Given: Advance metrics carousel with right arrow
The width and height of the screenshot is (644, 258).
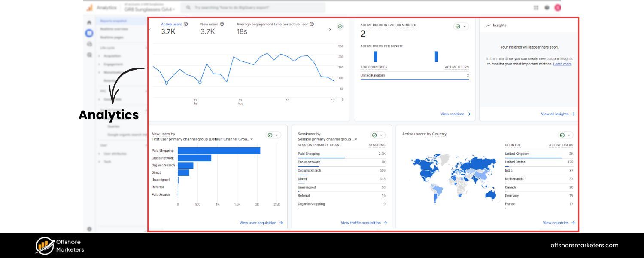Looking at the screenshot, I should click(329, 30).
